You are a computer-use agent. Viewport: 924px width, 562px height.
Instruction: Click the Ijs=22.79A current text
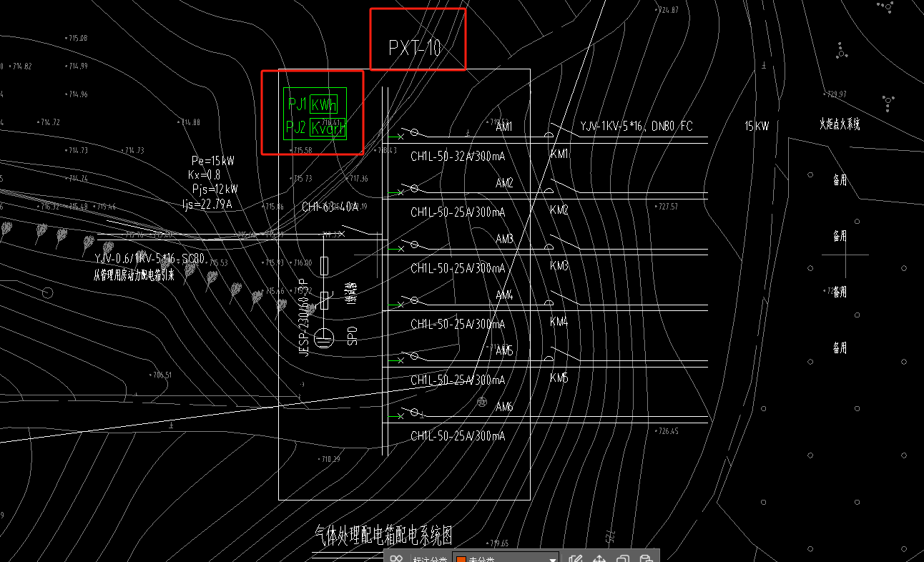(207, 204)
